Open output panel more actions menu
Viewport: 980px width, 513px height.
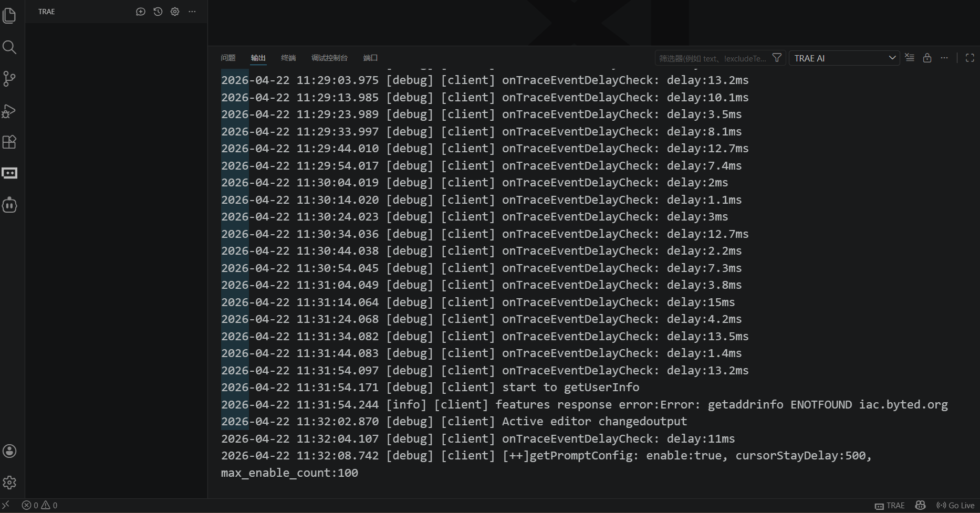tap(944, 58)
